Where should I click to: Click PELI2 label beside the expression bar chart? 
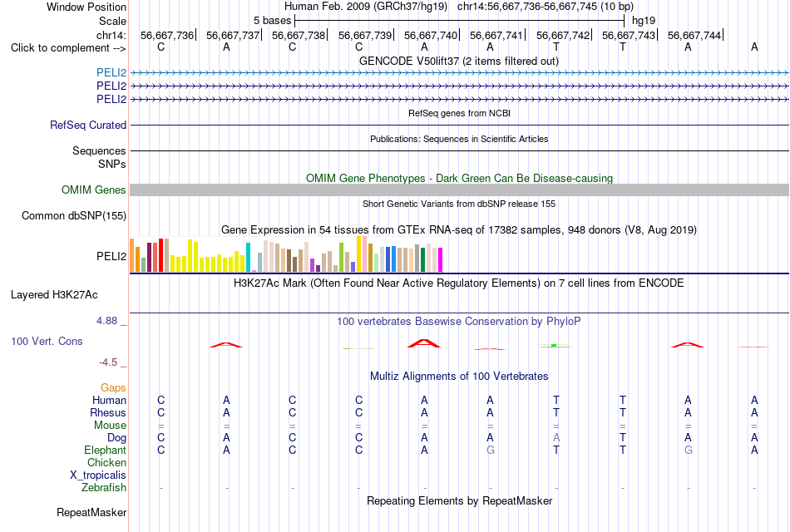[x=111, y=256]
